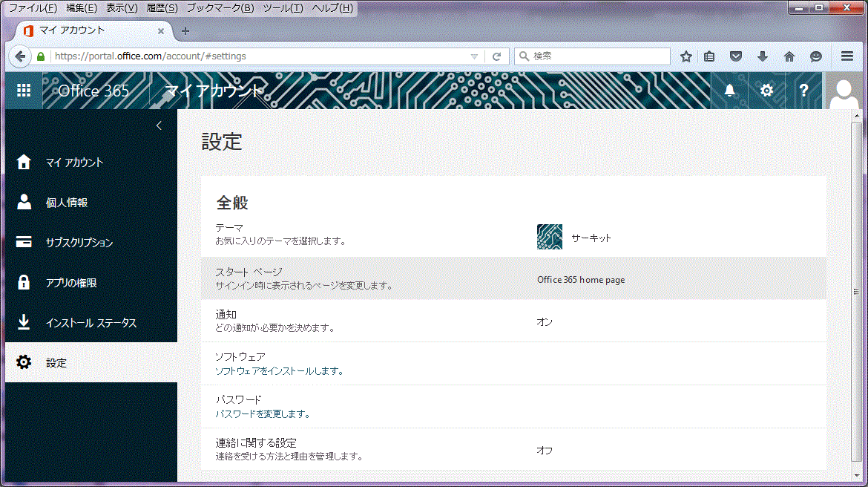
Task: Click the browser back arrow button
Action: (21, 56)
